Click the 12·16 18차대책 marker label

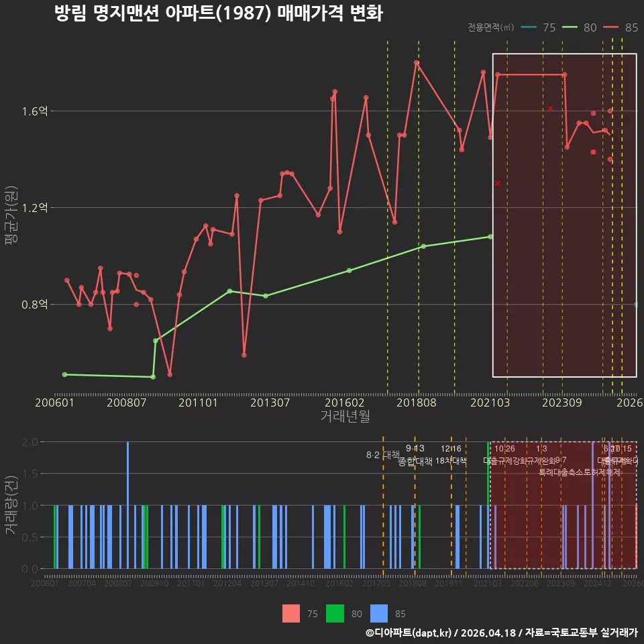point(451,455)
